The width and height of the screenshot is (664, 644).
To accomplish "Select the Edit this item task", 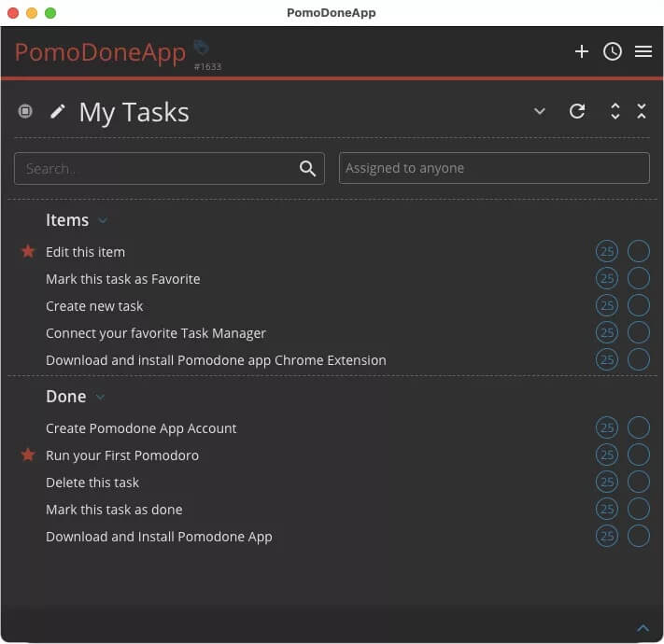I will (85, 252).
